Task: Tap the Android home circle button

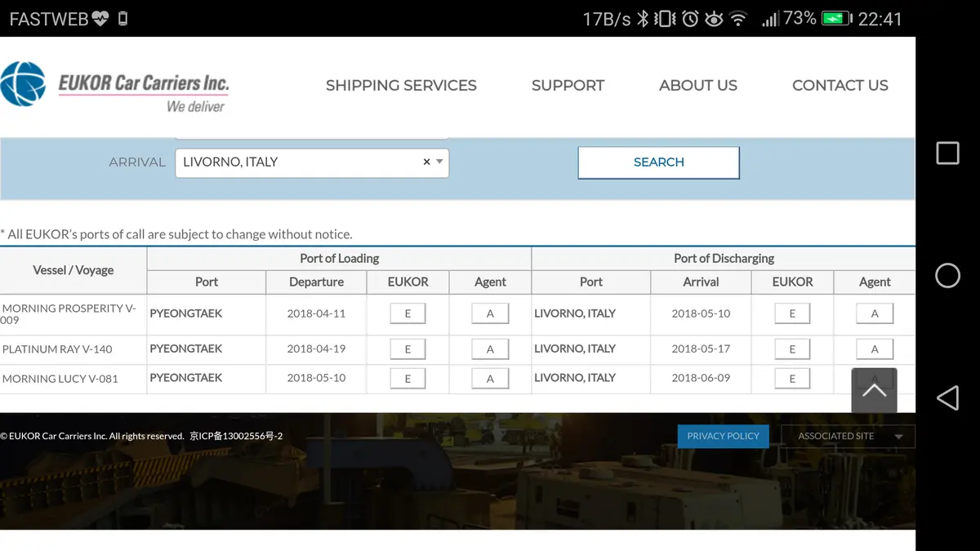Action: pyautogui.click(x=947, y=275)
